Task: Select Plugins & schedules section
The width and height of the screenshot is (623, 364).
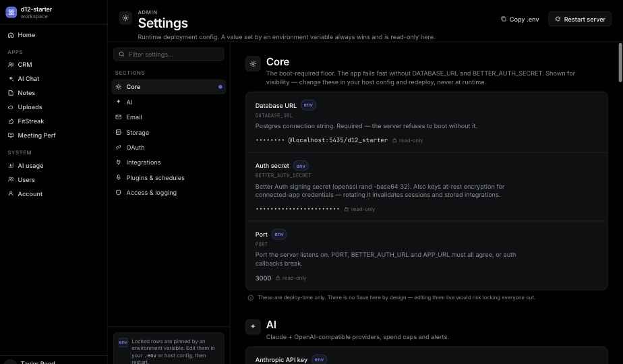Action: click(169, 178)
